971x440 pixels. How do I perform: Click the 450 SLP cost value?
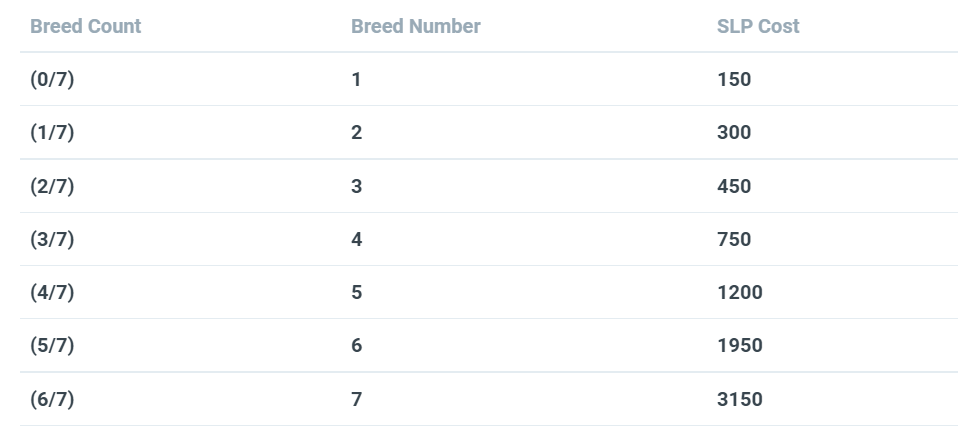tap(734, 186)
